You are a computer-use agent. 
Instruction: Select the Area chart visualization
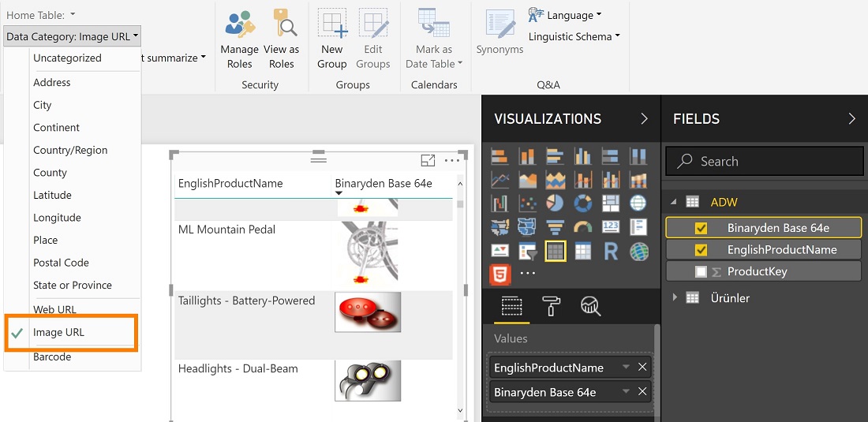pos(527,180)
